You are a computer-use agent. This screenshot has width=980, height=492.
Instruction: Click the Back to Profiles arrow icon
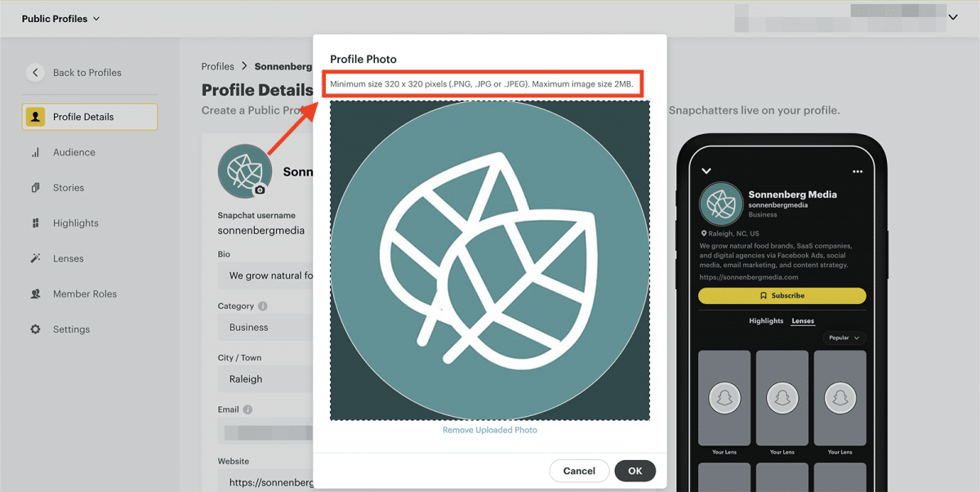click(x=35, y=73)
